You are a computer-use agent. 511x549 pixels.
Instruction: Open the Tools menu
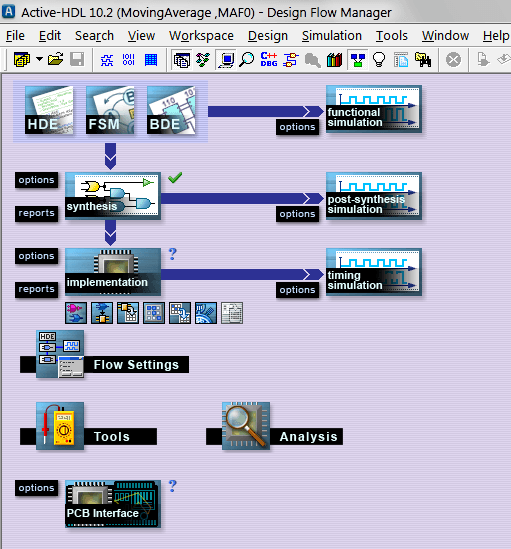(x=392, y=36)
